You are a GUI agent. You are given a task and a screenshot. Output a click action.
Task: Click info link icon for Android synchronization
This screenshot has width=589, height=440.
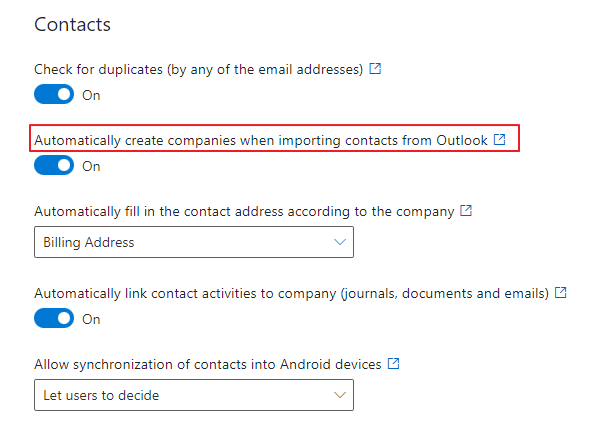393,363
